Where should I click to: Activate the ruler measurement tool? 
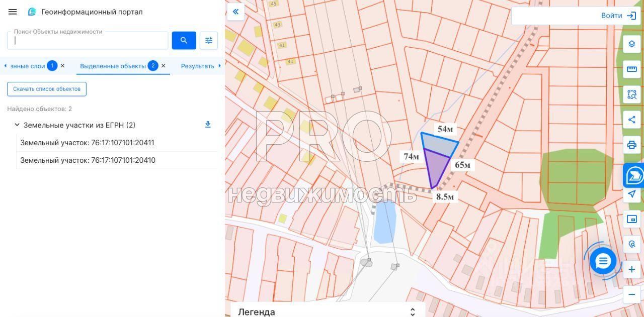click(x=632, y=69)
